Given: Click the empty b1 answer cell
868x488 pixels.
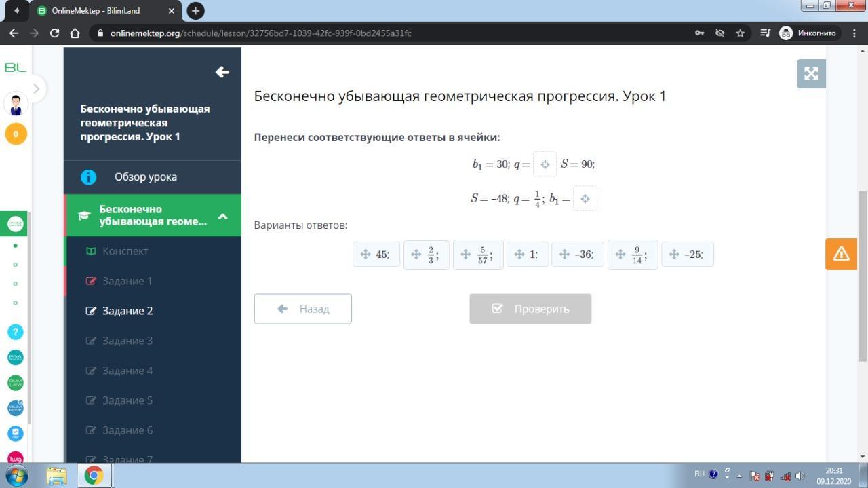Looking at the screenshot, I should tap(585, 198).
